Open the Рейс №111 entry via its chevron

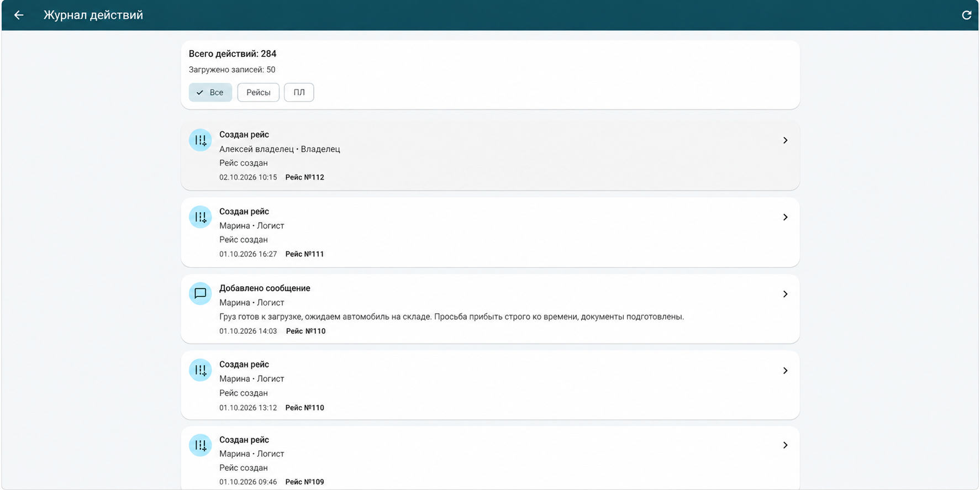785,217
